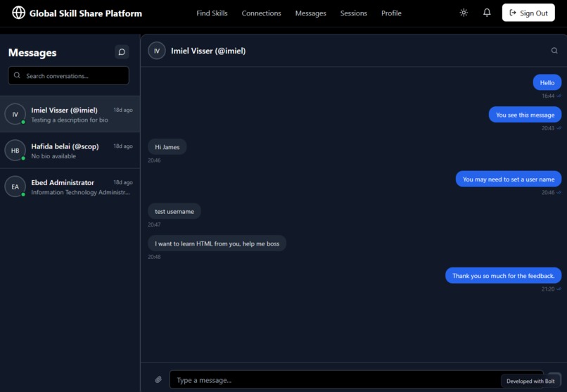Click the 'Hello' message bubble
The height and width of the screenshot is (392, 567).
coord(547,82)
